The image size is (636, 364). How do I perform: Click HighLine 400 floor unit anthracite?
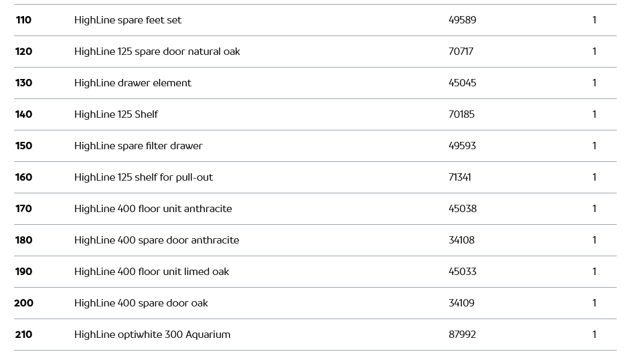click(x=153, y=209)
